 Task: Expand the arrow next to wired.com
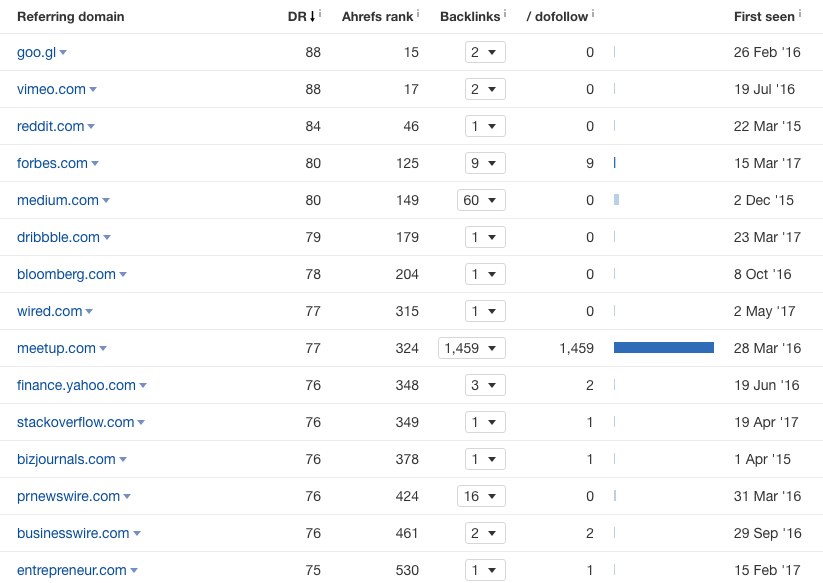tap(89, 312)
